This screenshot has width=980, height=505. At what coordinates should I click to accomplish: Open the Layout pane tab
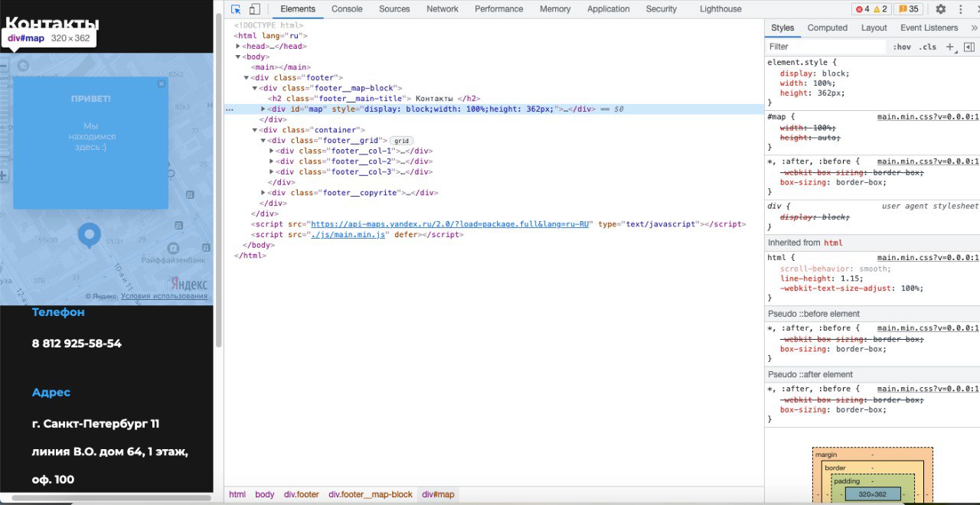[x=874, y=28]
